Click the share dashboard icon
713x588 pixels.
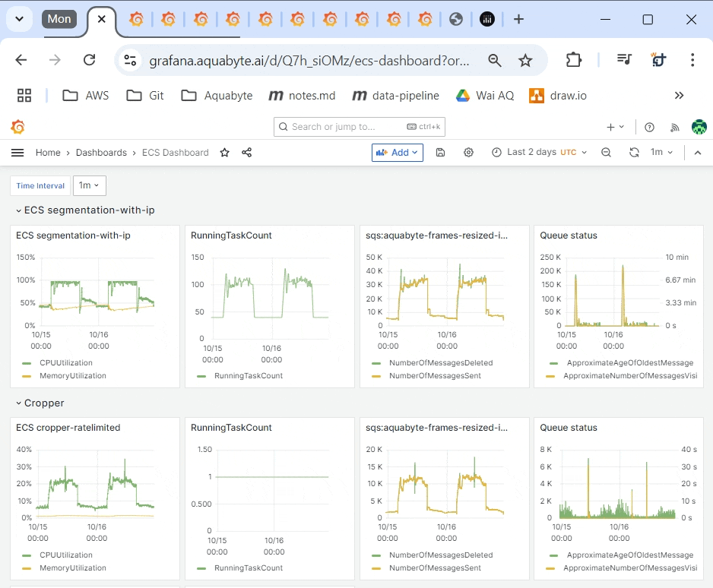[x=246, y=153]
